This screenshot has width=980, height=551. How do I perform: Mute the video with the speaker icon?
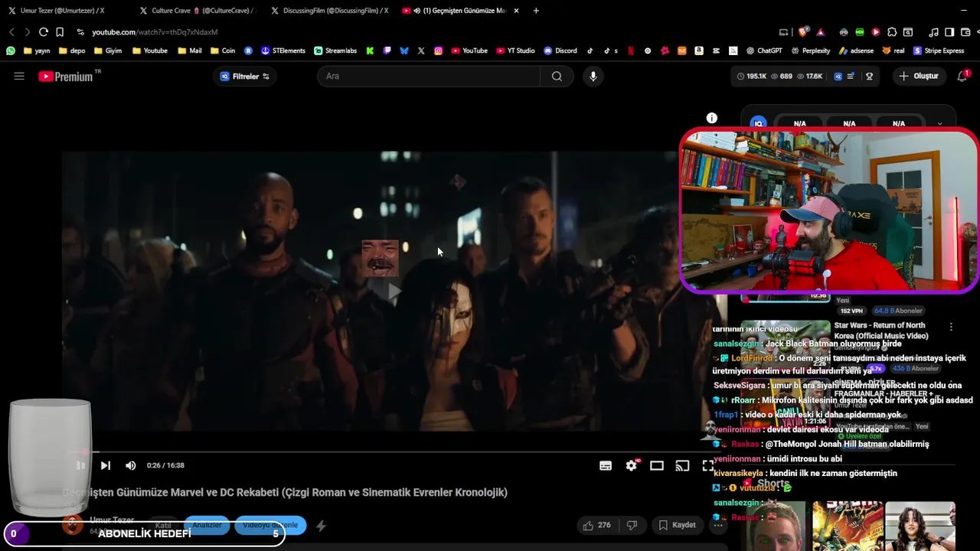click(x=131, y=465)
